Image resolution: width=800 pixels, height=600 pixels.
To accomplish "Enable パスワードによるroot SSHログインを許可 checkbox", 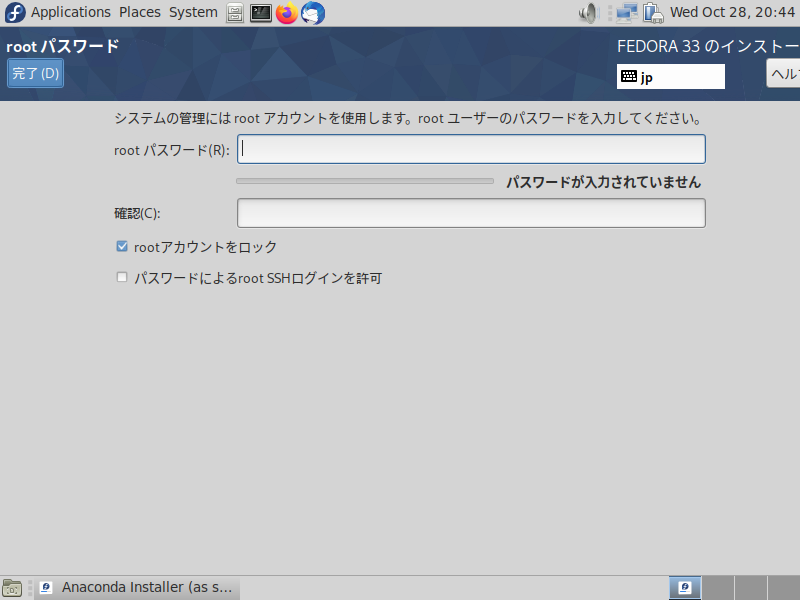I will point(122,277).
